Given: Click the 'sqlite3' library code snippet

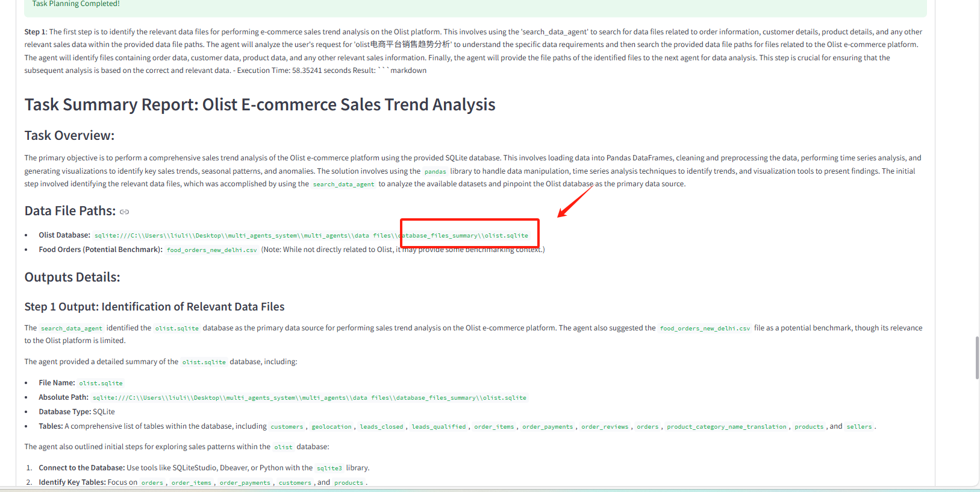Looking at the screenshot, I should click(x=329, y=468).
